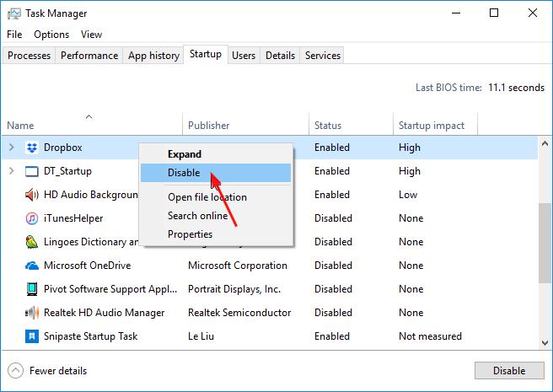
Task: Open the File menu
Action: point(14,35)
